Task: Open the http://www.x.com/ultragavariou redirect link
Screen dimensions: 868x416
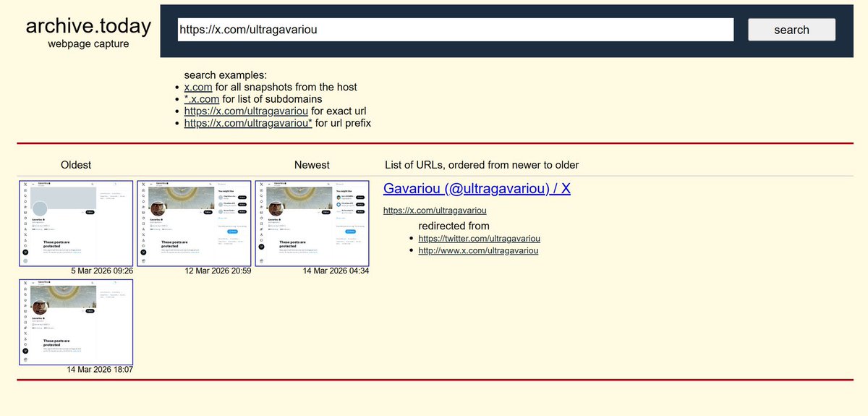Action: click(x=478, y=250)
